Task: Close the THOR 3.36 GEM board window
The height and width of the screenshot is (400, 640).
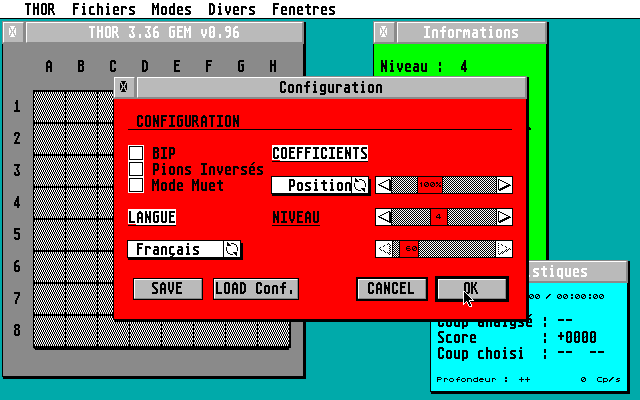Action: tap(13, 32)
